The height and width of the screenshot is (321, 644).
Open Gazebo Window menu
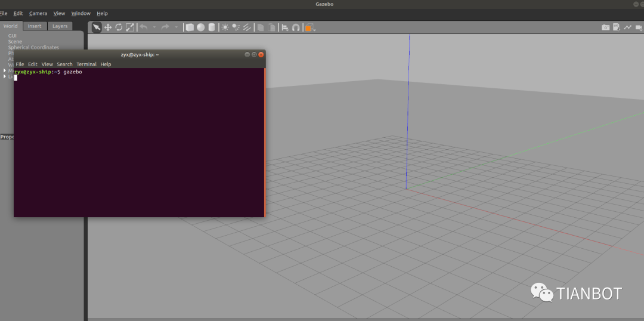pyautogui.click(x=81, y=14)
